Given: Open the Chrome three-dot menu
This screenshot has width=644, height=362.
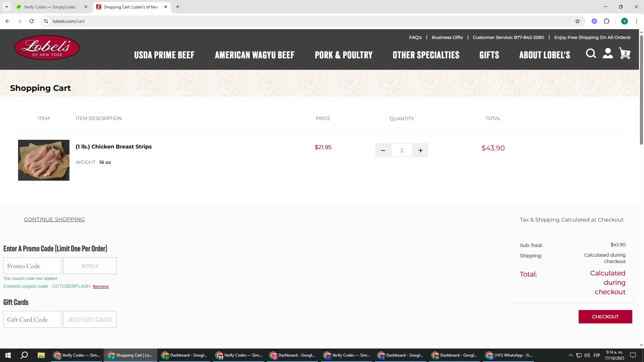Looking at the screenshot, I should click(x=637, y=21).
